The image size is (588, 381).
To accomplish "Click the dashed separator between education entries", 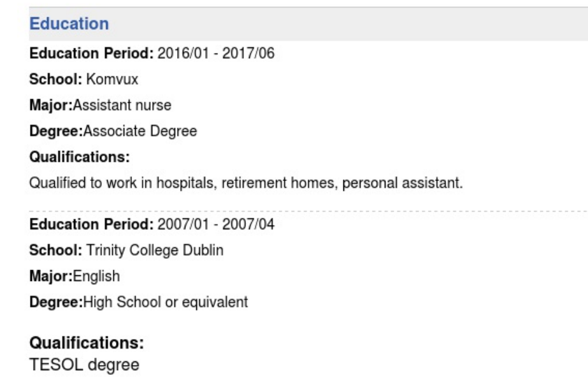I will [x=306, y=210].
